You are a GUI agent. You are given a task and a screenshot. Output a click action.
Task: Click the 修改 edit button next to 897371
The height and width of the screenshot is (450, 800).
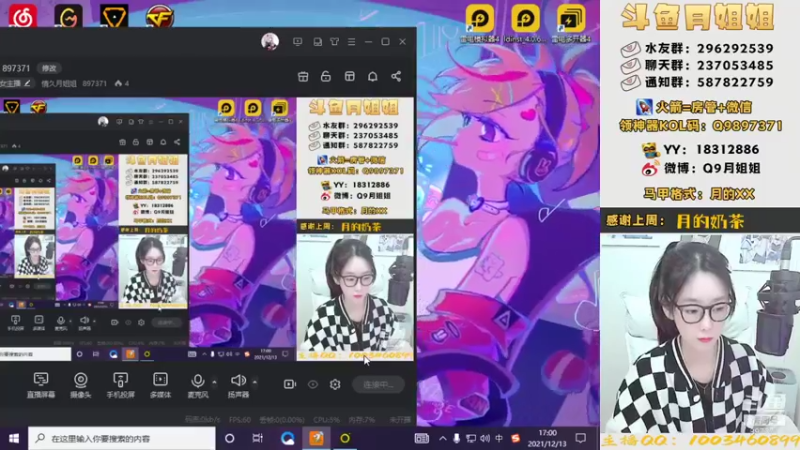[49, 68]
